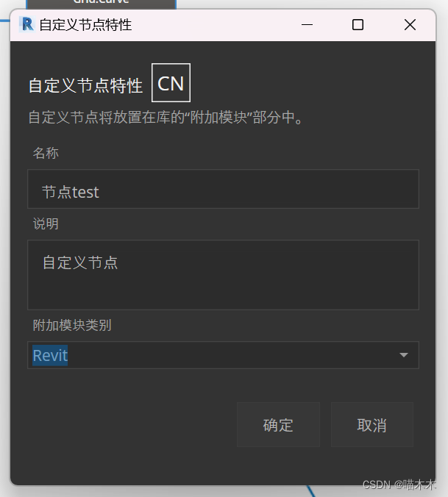Click the 附加模块类别 label
The image size is (448, 497).
click(x=72, y=325)
